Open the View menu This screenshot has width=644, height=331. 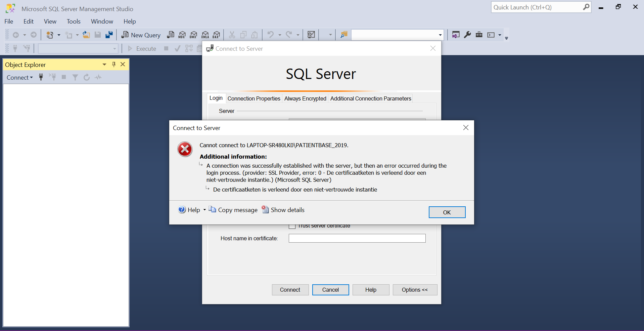pos(50,22)
